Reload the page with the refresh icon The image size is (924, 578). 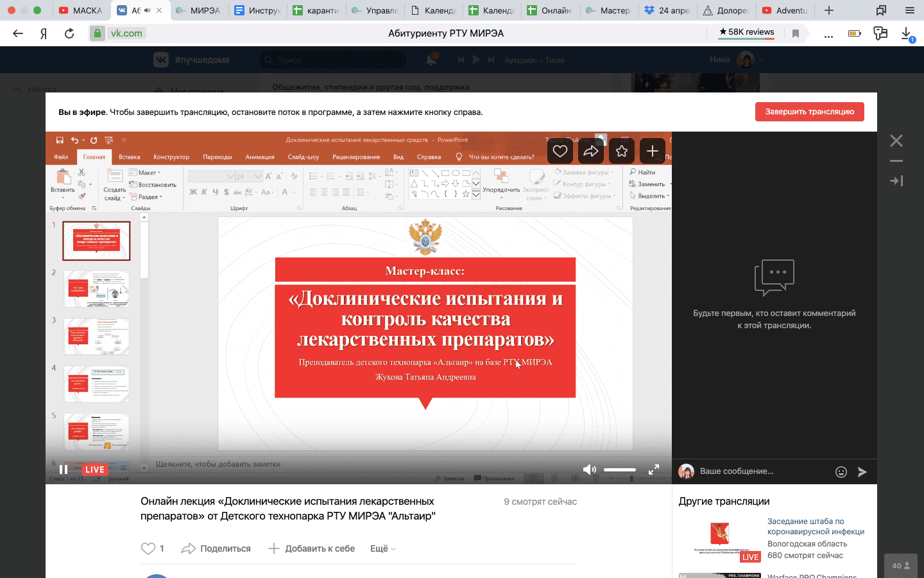tap(69, 33)
